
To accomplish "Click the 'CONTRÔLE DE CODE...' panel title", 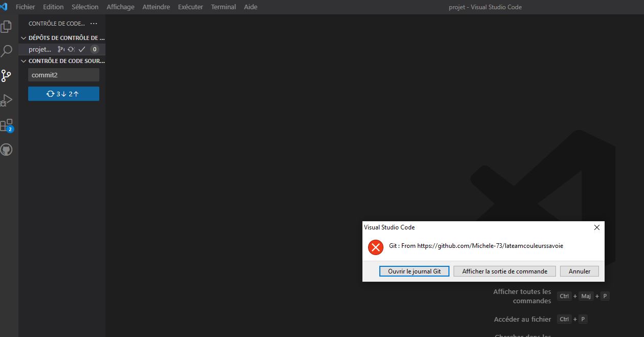I will click(57, 24).
